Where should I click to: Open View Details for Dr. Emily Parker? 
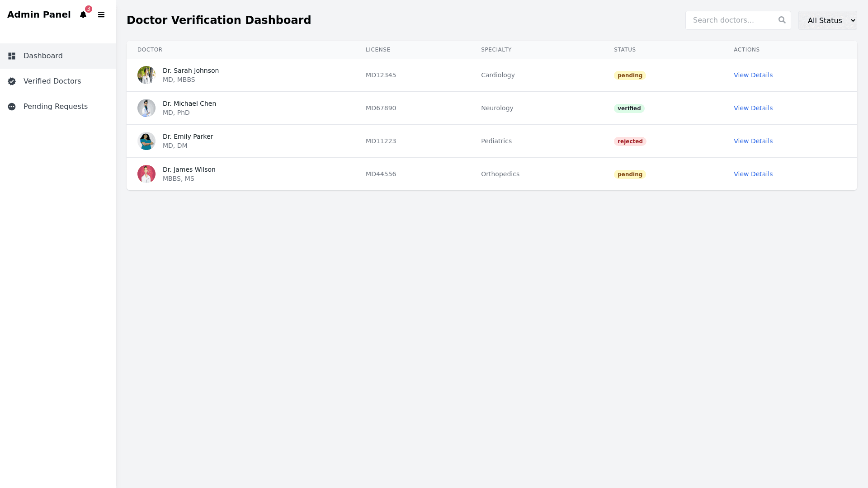pyautogui.click(x=753, y=141)
